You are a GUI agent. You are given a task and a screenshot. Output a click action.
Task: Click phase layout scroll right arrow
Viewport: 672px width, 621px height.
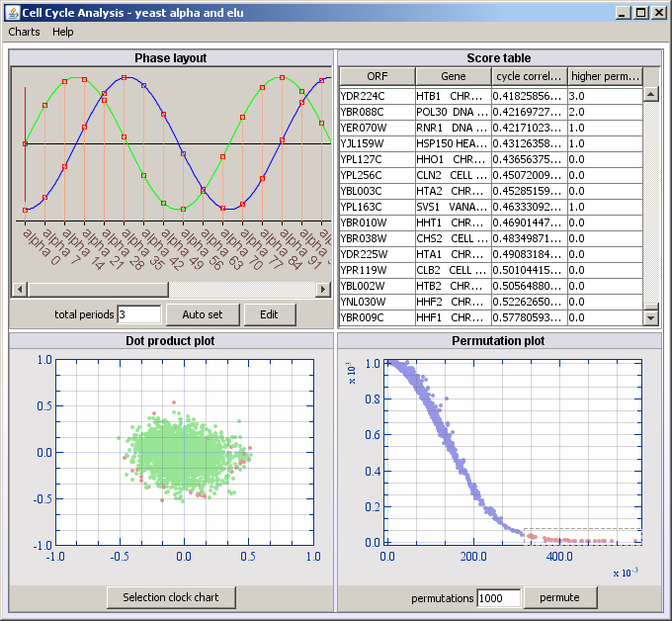[x=323, y=290]
